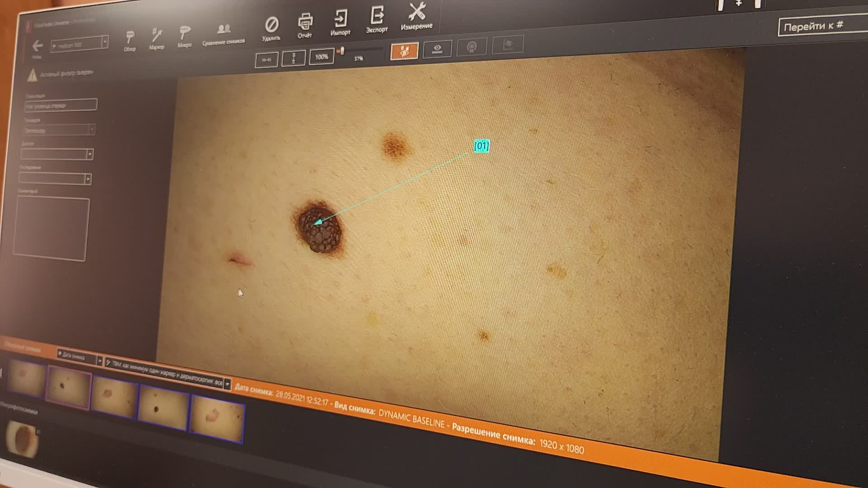This screenshot has width=868, height=488.
Task: Select the Маркер marker tool
Action: tap(156, 38)
